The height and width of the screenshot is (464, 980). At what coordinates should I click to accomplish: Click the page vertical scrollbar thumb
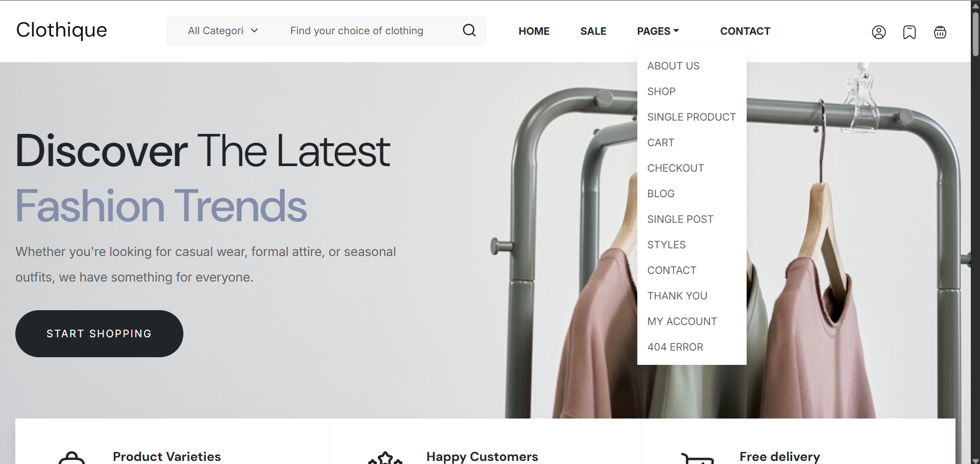[975, 33]
